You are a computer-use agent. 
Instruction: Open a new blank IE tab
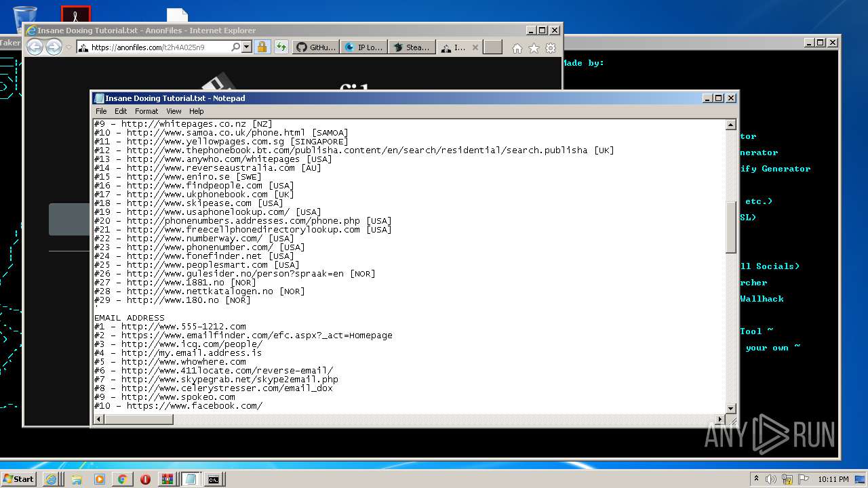point(493,47)
